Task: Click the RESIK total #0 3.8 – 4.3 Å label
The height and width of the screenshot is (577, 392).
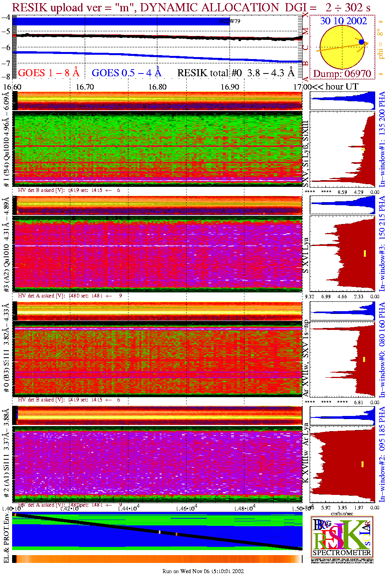Action: click(x=235, y=73)
